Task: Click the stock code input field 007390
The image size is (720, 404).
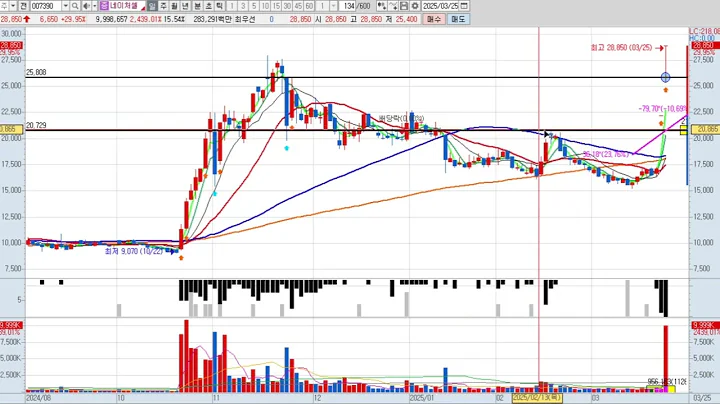Action: 46,6
